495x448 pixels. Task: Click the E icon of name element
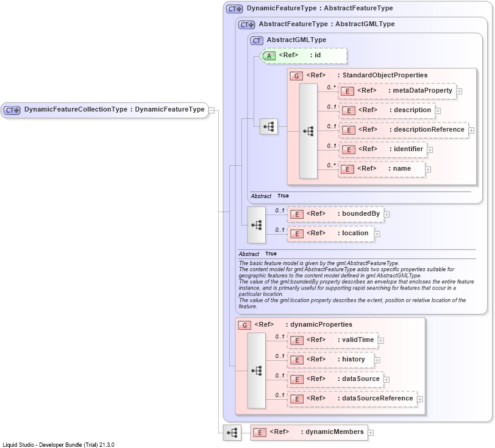point(347,169)
